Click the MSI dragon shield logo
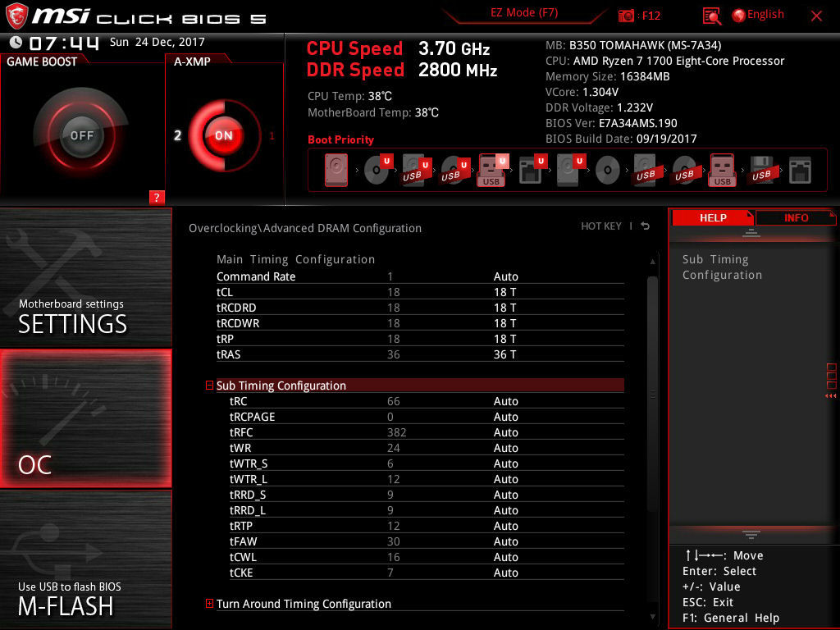The height and width of the screenshot is (630, 840). [16, 16]
